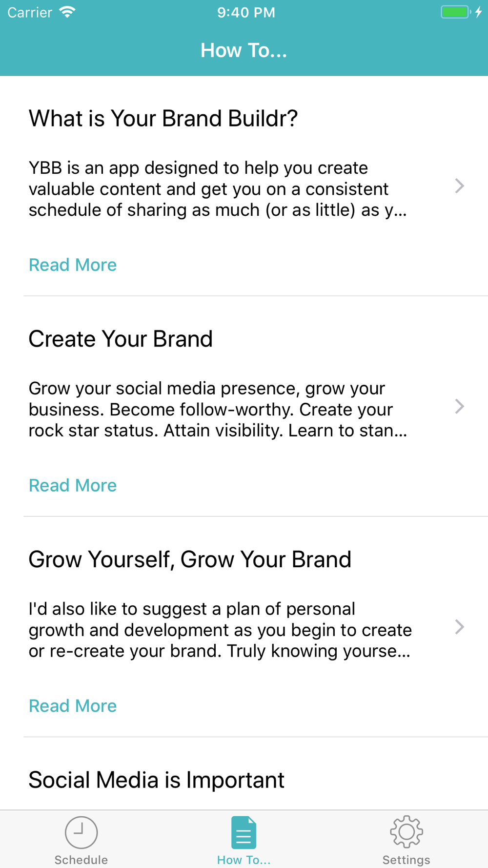Tap the How To document icon
Image resolution: width=488 pixels, height=868 pixels.
pyautogui.click(x=244, y=832)
